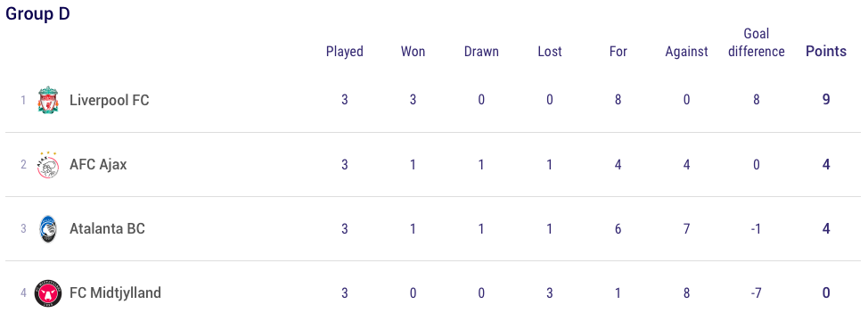Click the For column header
The height and width of the screenshot is (321, 868).
[x=618, y=52]
